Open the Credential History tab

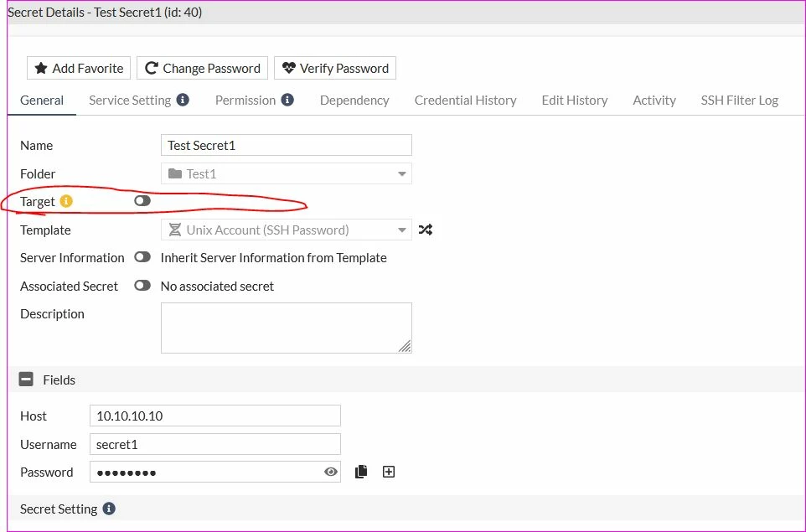click(465, 101)
